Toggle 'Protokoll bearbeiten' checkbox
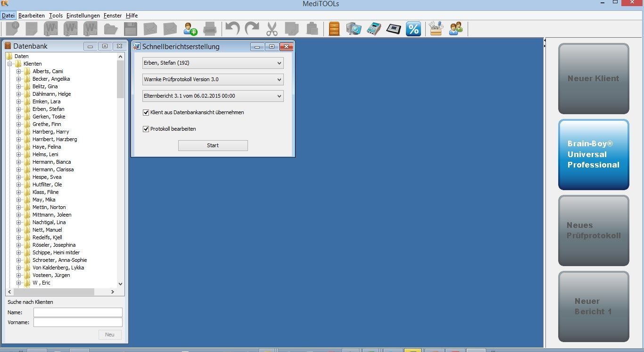The width and height of the screenshot is (644, 352). pyautogui.click(x=146, y=129)
